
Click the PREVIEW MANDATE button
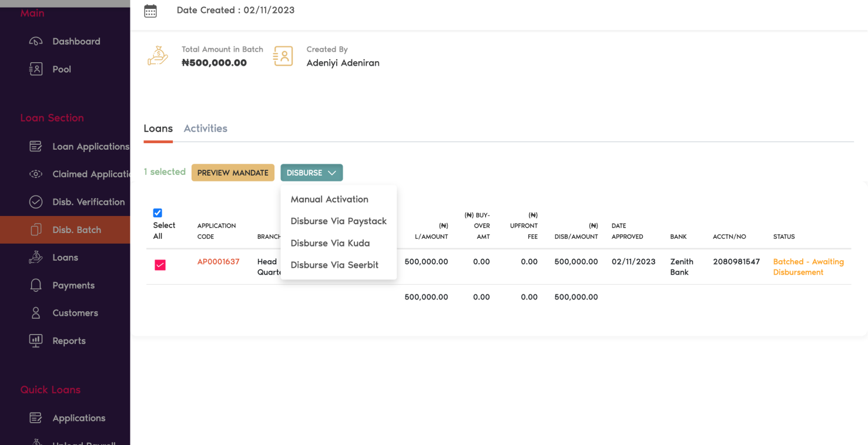click(x=233, y=172)
